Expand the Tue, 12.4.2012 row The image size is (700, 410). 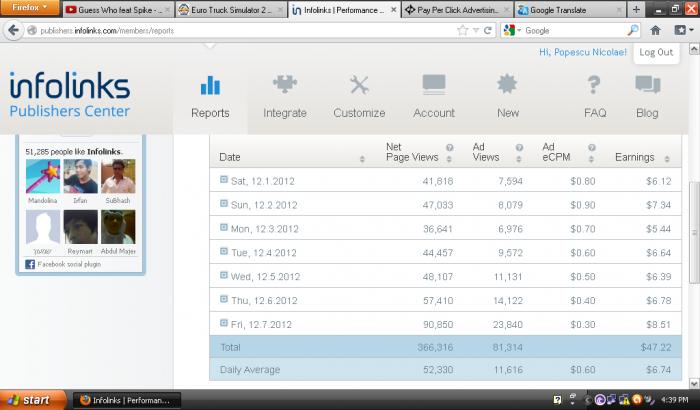pos(224,251)
